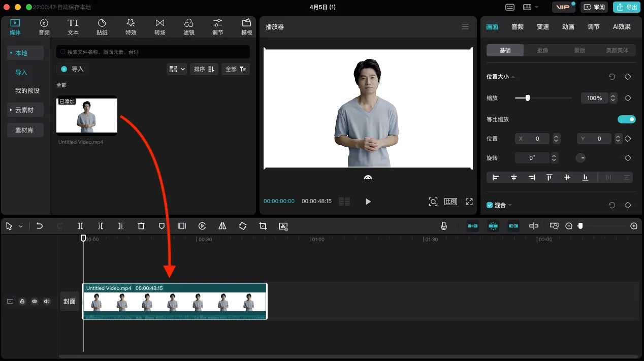Add keyframe diamond for 缩放 scale
This screenshot has width=644, height=361.
[x=628, y=98]
